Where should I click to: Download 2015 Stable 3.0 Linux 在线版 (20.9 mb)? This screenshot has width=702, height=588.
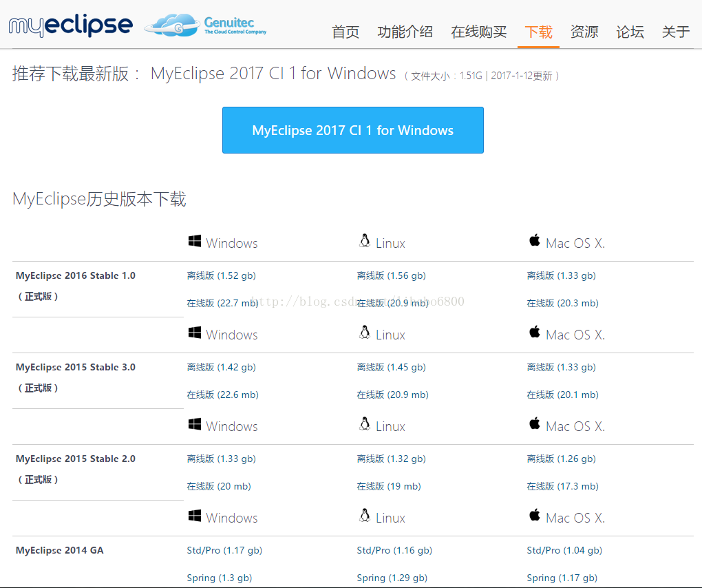point(392,395)
